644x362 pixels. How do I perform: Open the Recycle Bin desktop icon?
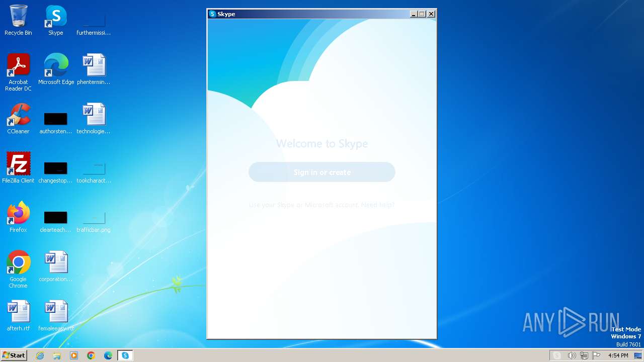(18, 21)
